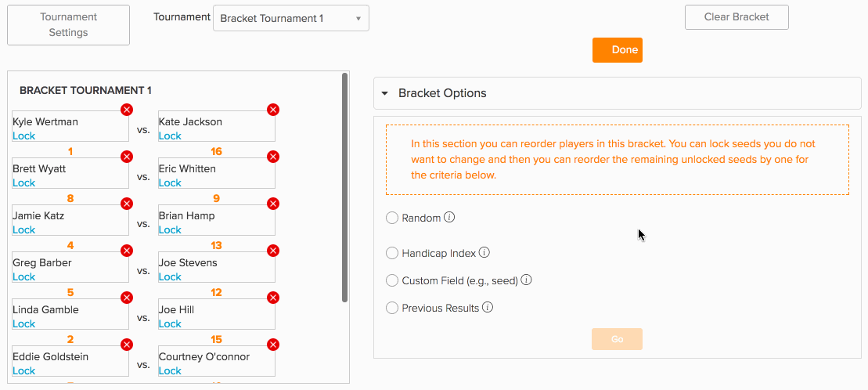Select Custom Field (e.g., seed) option
The height and width of the screenshot is (390, 868).
click(x=392, y=280)
